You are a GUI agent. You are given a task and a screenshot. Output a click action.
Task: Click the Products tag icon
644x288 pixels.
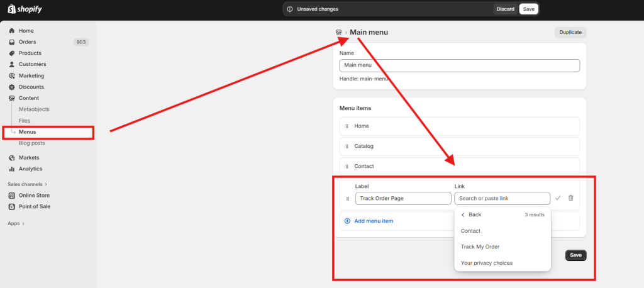point(11,53)
